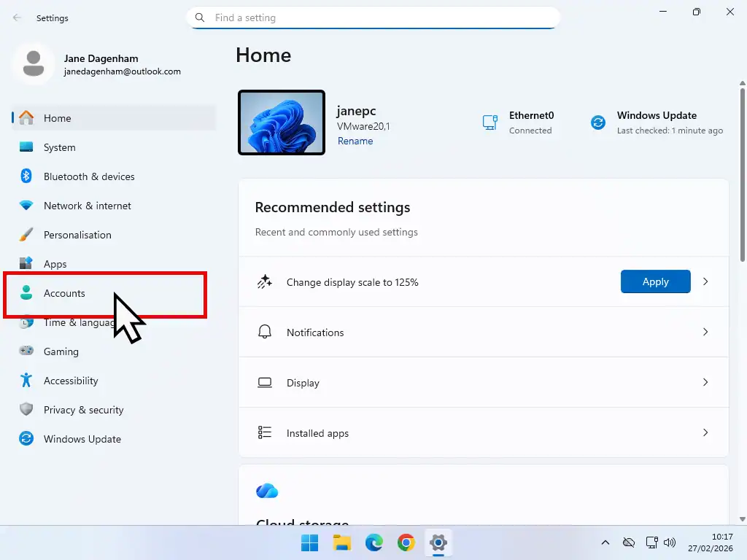Image resolution: width=747 pixels, height=560 pixels.
Task: Expand the Installed apps row
Action: click(483, 432)
